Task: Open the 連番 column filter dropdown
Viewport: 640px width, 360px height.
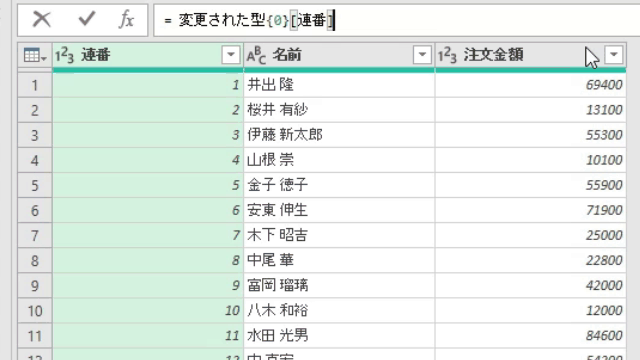Action: (x=231, y=55)
